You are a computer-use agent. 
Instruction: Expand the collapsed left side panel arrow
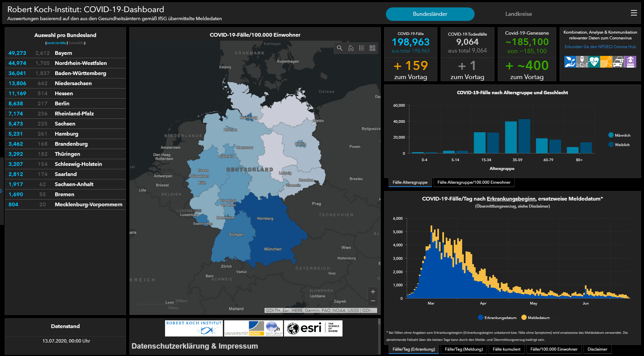point(1,191)
